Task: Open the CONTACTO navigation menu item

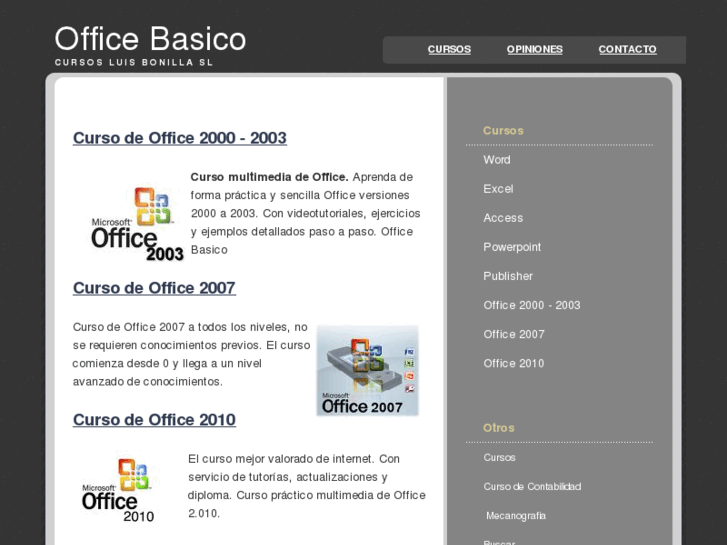Action: point(627,49)
